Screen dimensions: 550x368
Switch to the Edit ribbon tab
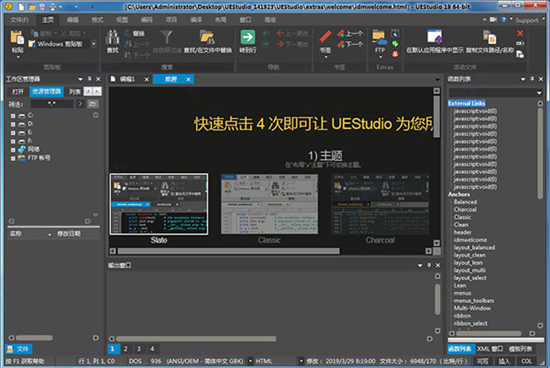[73, 20]
